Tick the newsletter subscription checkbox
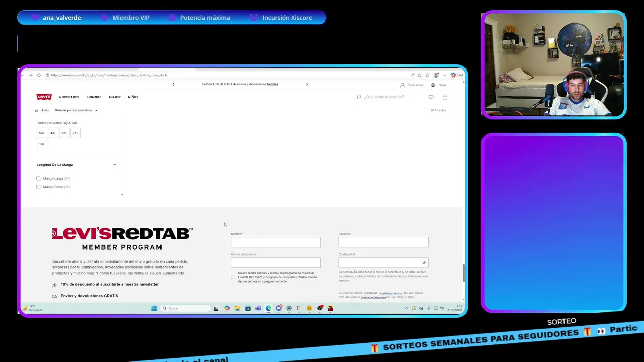 click(232, 277)
